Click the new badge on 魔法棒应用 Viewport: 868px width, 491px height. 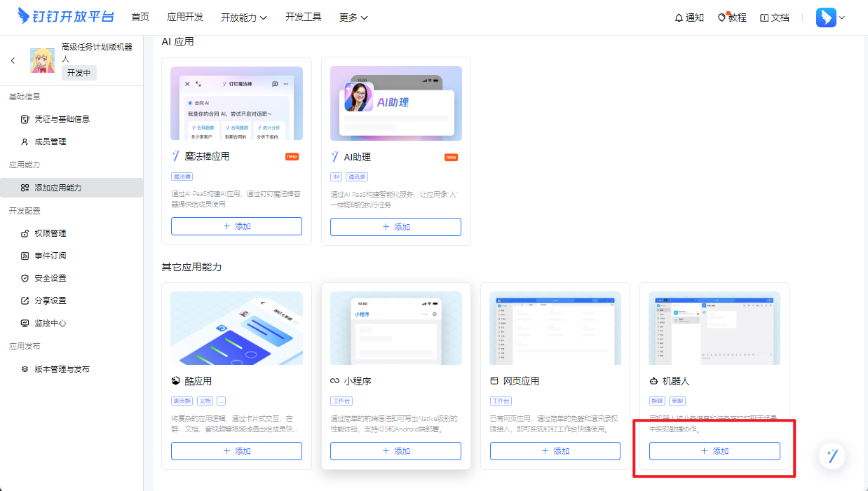click(x=292, y=157)
